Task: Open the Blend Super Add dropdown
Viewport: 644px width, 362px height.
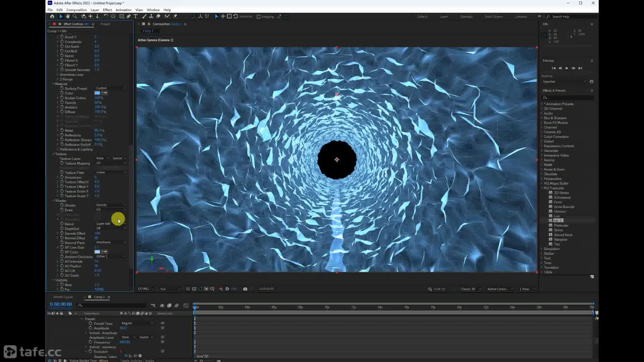Action: tap(111, 224)
